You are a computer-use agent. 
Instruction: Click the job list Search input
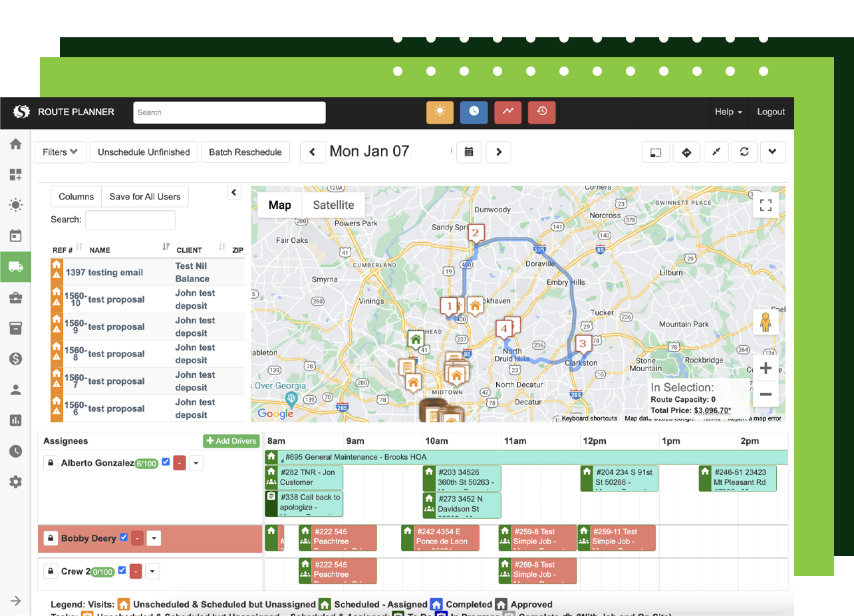click(130, 220)
